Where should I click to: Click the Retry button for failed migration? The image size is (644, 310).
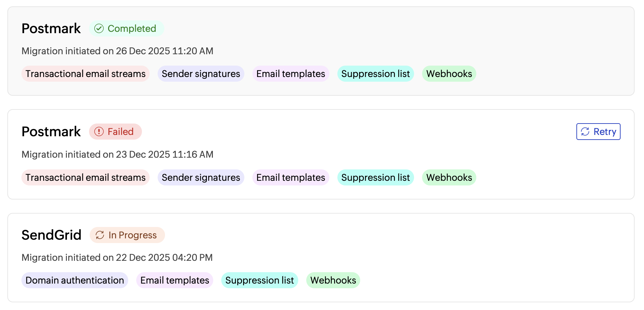coord(598,132)
